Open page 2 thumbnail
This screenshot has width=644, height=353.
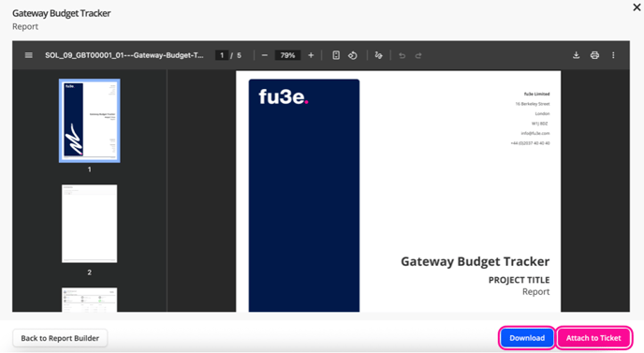click(90, 224)
